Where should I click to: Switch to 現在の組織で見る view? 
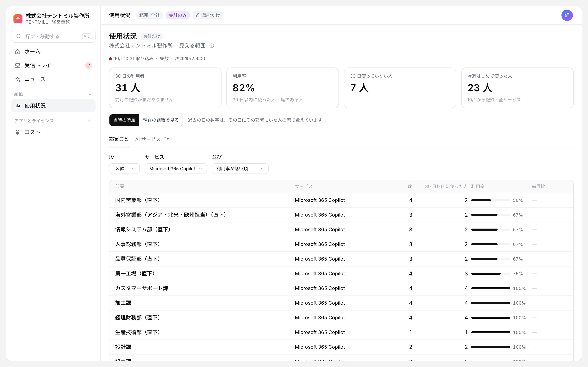pos(161,120)
